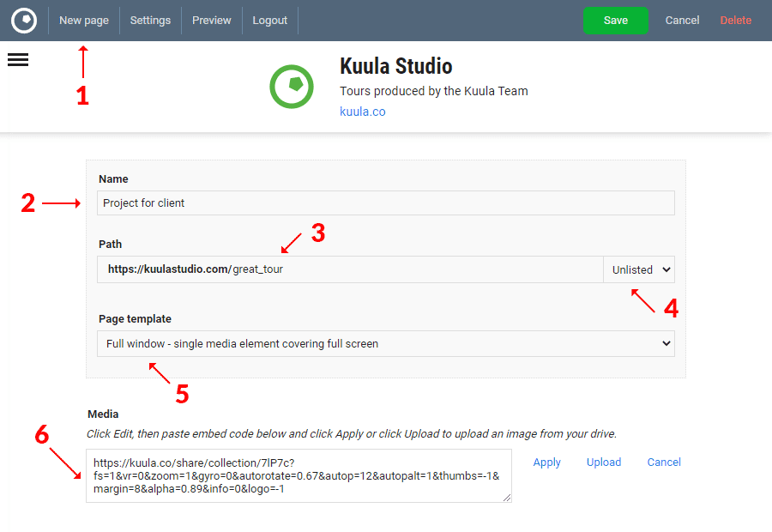Click Cancel in the top bar
The width and height of the screenshot is (772, 532).
click(682, 21)
